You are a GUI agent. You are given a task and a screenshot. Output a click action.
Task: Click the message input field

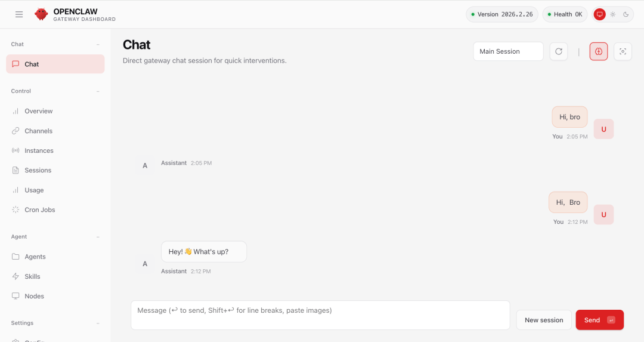click(320, 315)
